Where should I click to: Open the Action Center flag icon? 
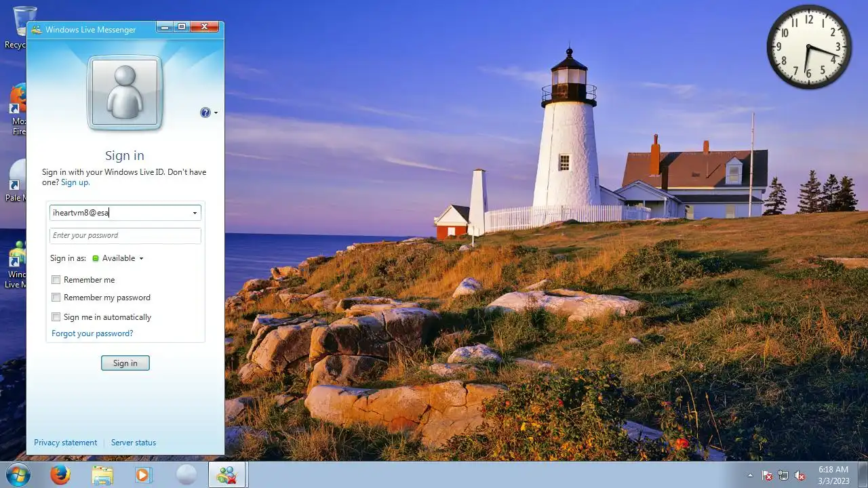click(x=768, y=475)
